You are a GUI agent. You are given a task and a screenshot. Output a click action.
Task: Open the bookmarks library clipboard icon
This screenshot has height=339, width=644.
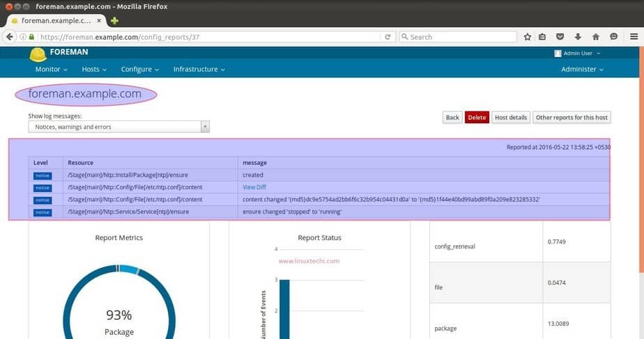(x=542, y=37)
